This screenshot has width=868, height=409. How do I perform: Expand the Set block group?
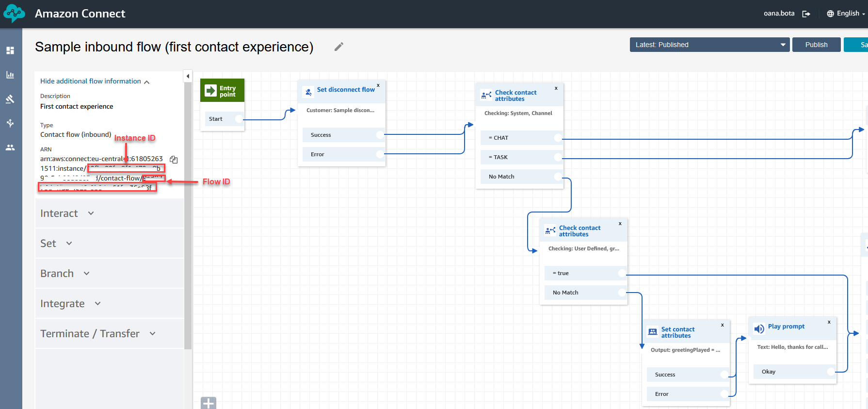[x=110, y=244]
